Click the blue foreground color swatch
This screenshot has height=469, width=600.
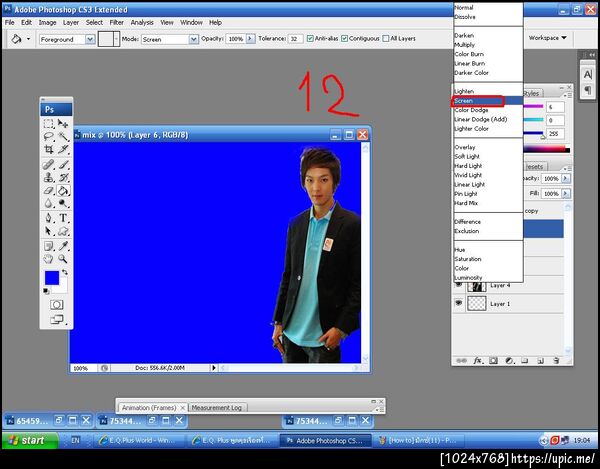pyautogui.click(x=52, y=278)
